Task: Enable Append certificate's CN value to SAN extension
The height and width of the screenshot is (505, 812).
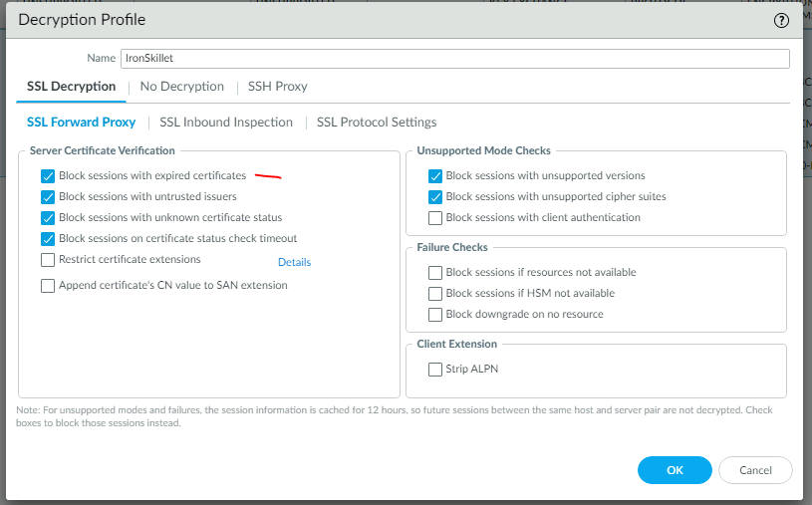Action: [x=49, y=286]
